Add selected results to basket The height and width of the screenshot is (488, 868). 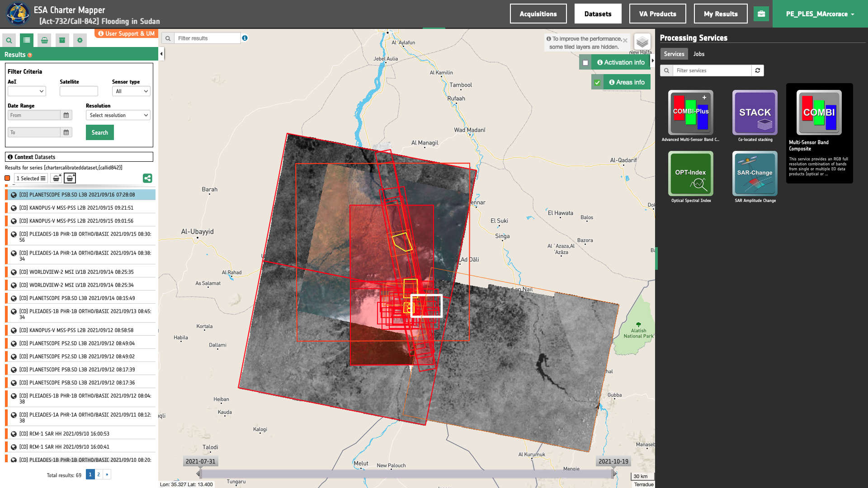(56, 178)
